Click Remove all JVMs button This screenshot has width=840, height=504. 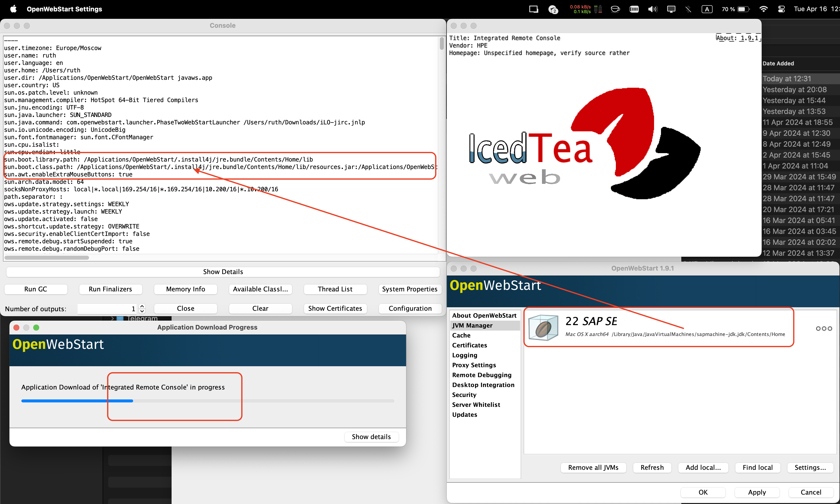[x=593, y=468]
